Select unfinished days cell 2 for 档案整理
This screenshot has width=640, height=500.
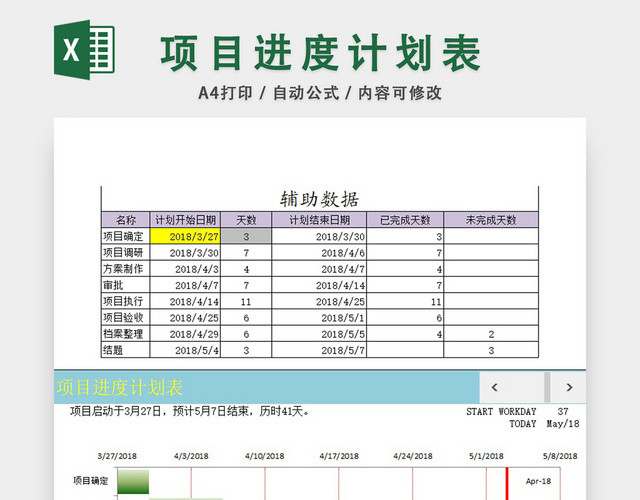tap(491, 334)
